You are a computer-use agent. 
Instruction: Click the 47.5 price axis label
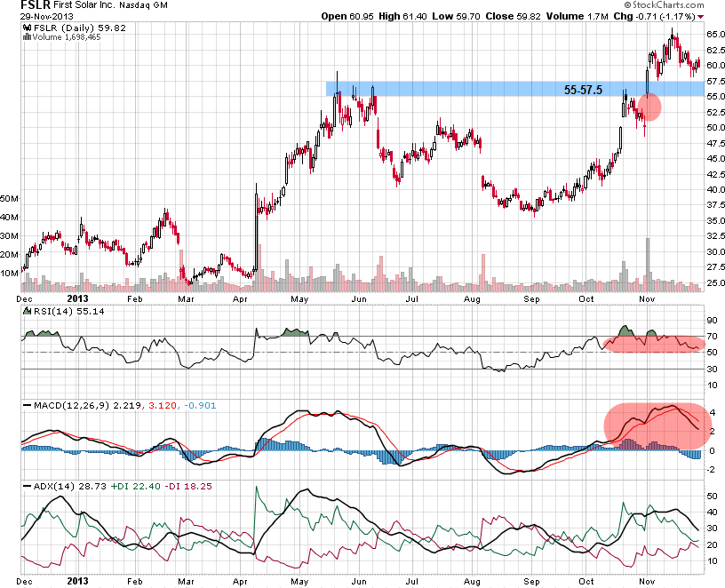[x=715, y=143]
